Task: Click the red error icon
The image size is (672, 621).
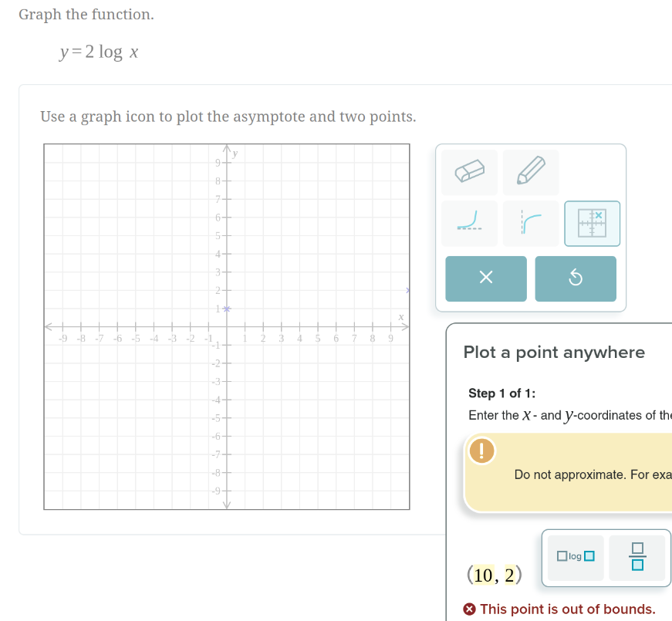Action: [x=469, y=609]
